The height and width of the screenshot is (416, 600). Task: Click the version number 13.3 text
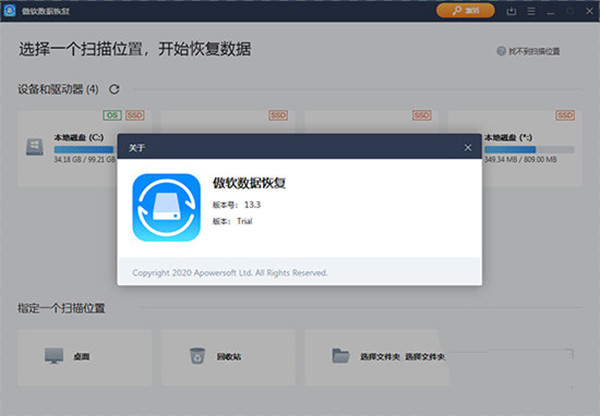pos(253,205)
